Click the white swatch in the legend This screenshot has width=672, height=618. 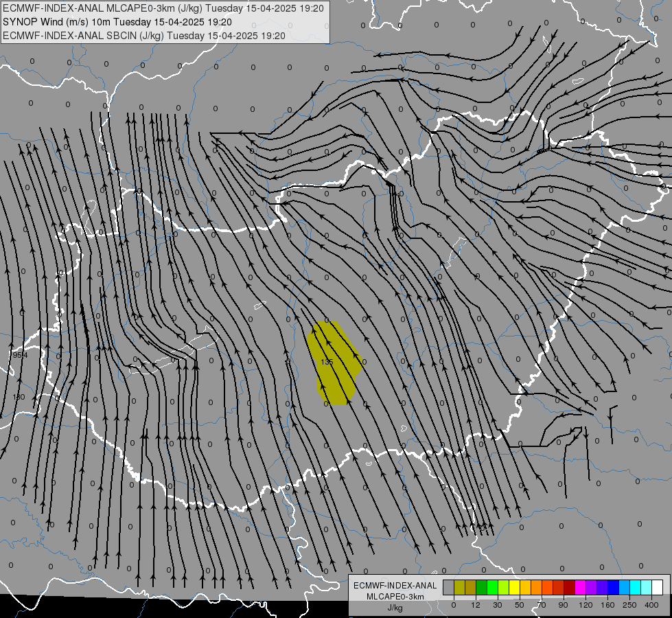(x=657, y=587)
